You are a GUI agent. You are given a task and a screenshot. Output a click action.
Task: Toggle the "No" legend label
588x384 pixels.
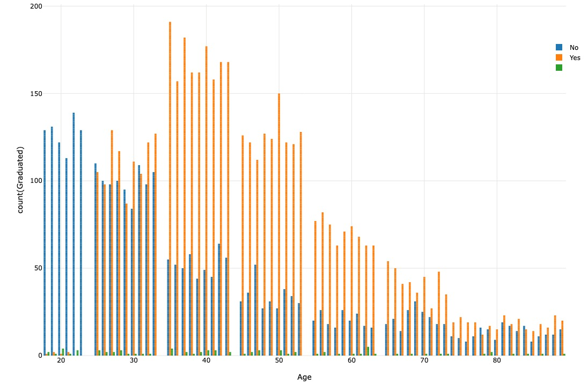click(574, 47)
